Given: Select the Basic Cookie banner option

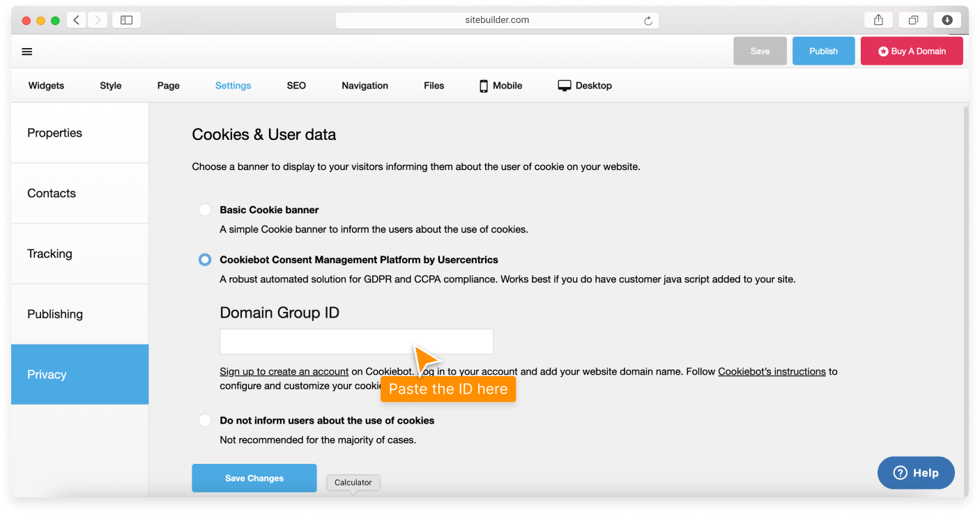Looking at the screenshot, I should pos(204,210).
